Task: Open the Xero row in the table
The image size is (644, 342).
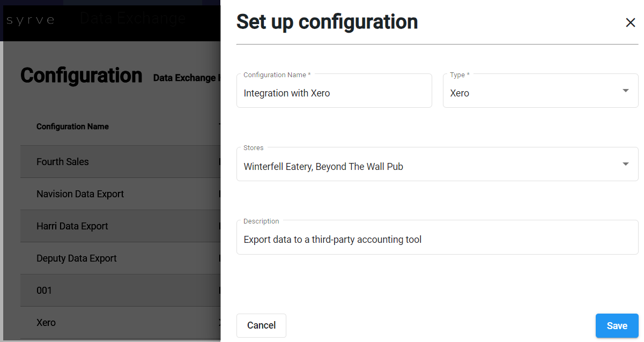Action: tap(46, 323)
